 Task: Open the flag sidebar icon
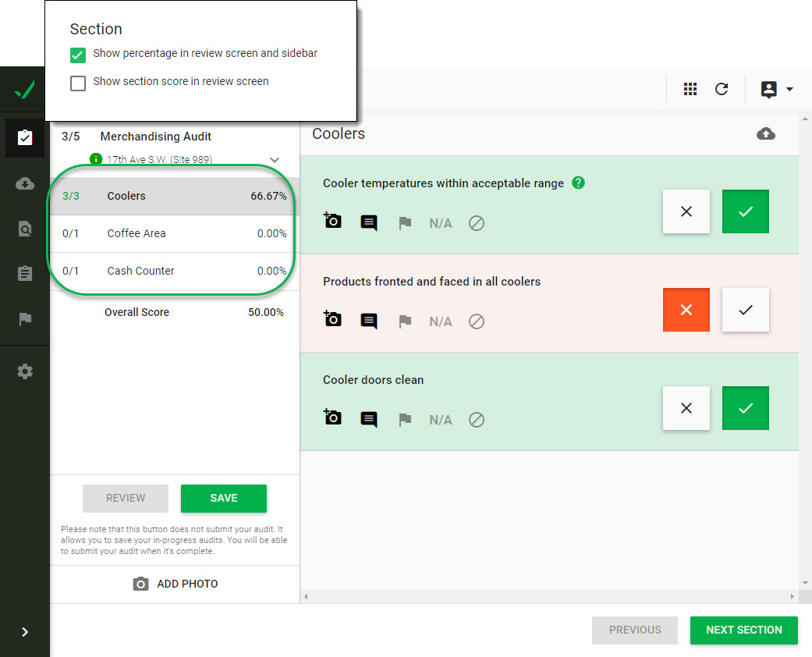25,318
